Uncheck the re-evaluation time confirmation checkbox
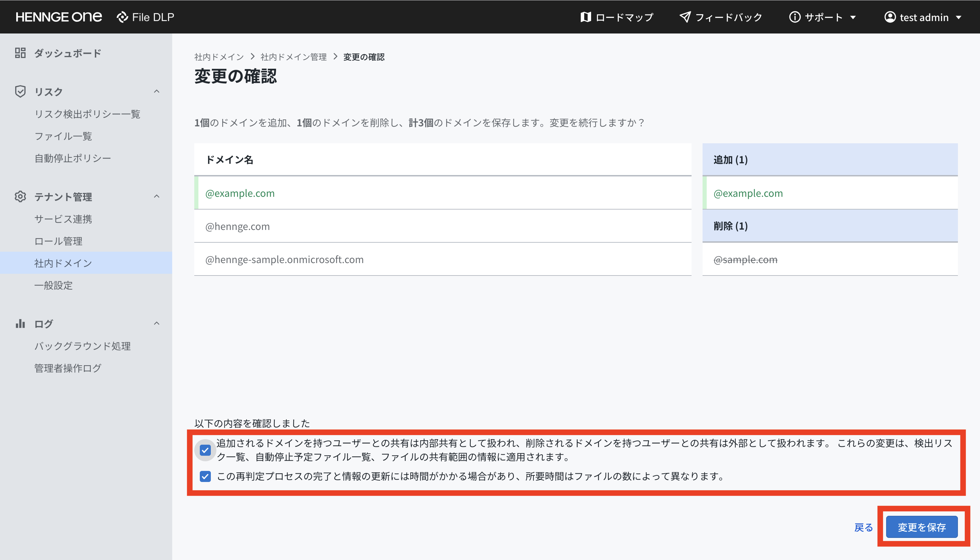 205,476
